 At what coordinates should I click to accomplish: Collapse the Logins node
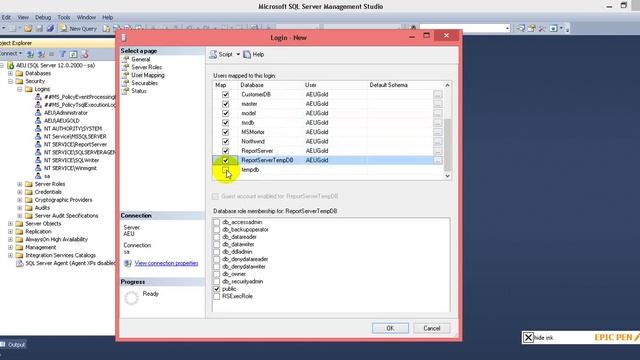coord(20,89)
